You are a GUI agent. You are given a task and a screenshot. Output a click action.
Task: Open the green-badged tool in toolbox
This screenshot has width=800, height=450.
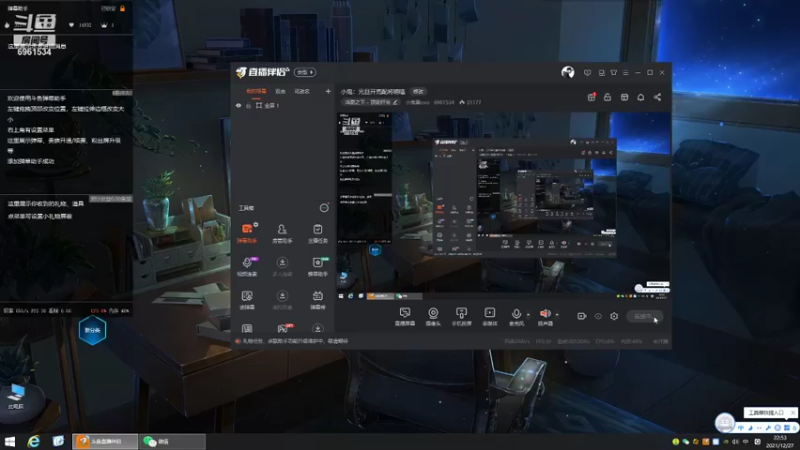click(x=317, y=266)
